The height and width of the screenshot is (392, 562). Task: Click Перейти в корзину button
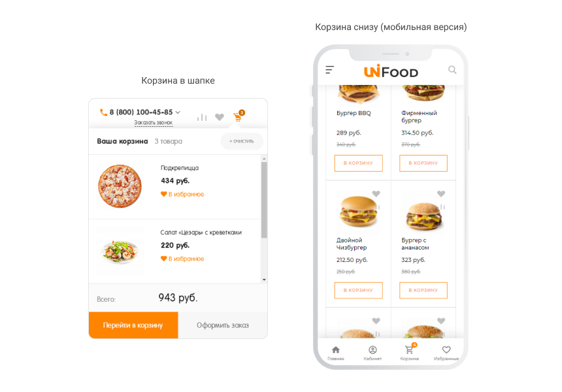click(133, 325)
